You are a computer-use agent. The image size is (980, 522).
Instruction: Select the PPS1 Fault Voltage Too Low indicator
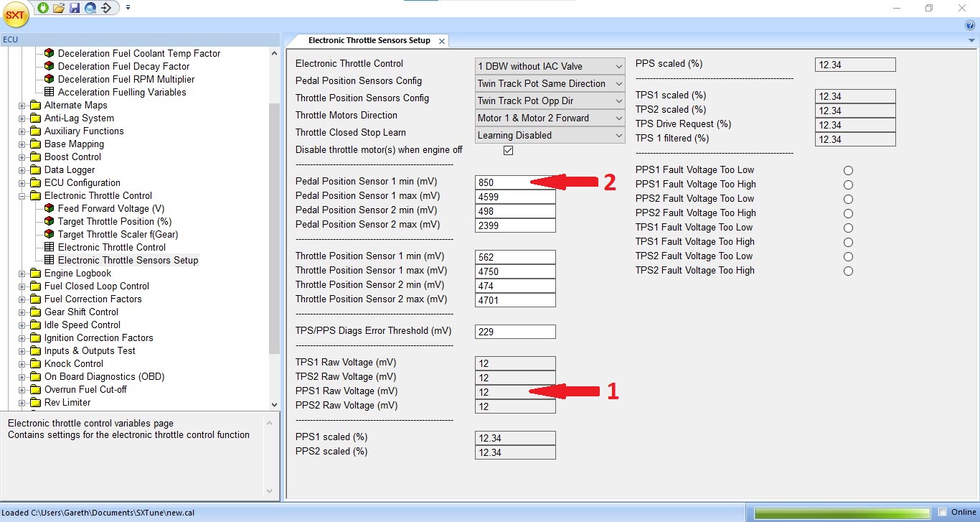(x=848, y=170)
